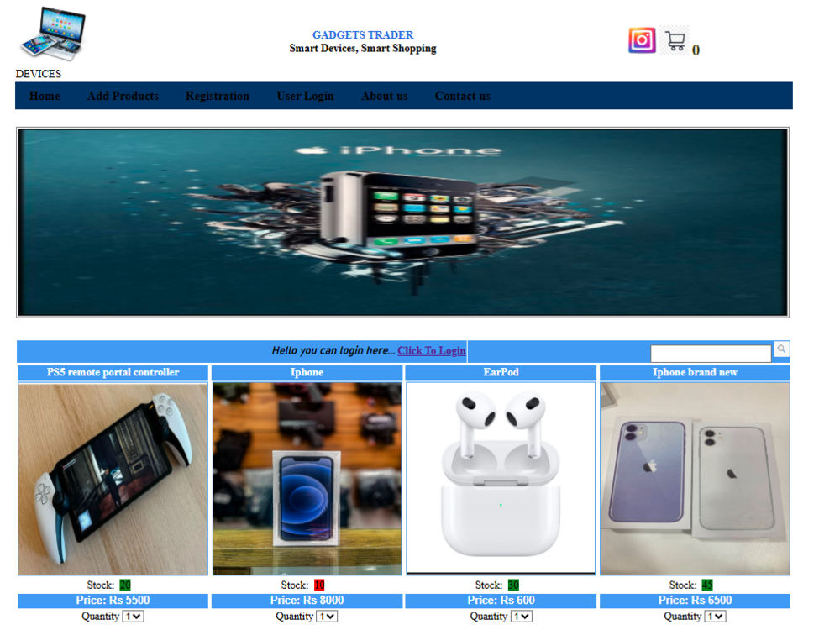Open the Instagram icon link

[x=642, y=40]
